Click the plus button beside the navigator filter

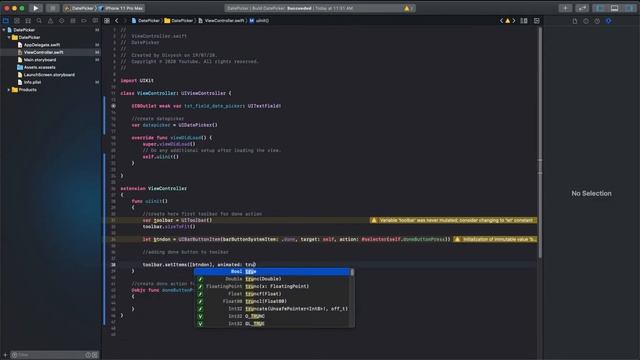click(5, 355)
